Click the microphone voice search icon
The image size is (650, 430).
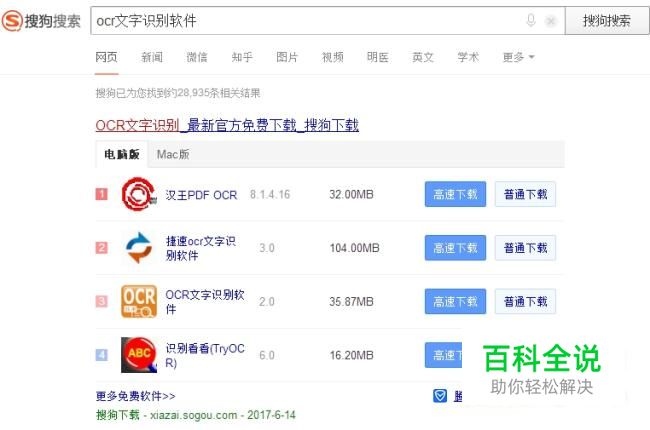531,20
